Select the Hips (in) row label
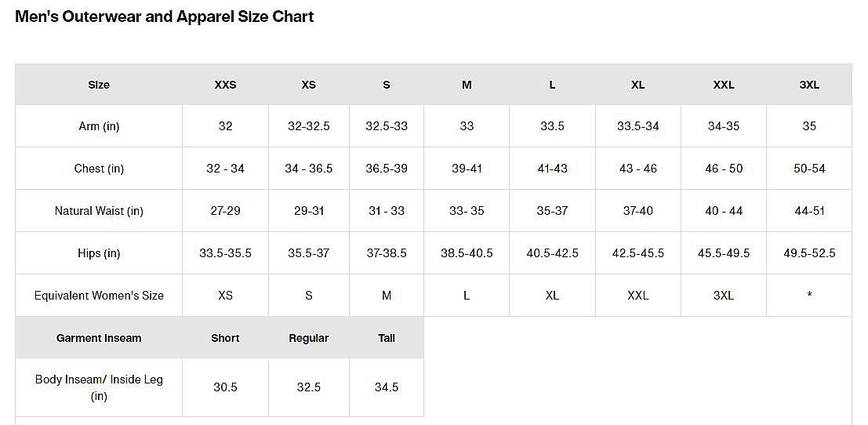 click(99, 253)
